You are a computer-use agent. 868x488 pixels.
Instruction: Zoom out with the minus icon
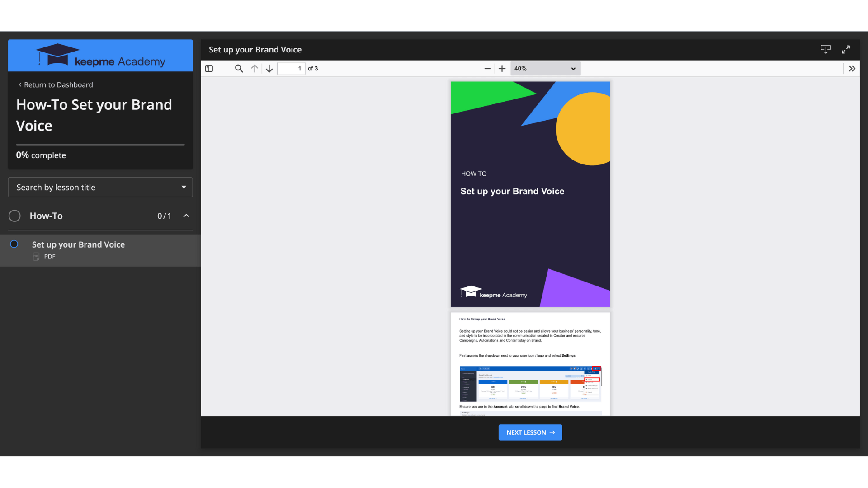(487, 69)
